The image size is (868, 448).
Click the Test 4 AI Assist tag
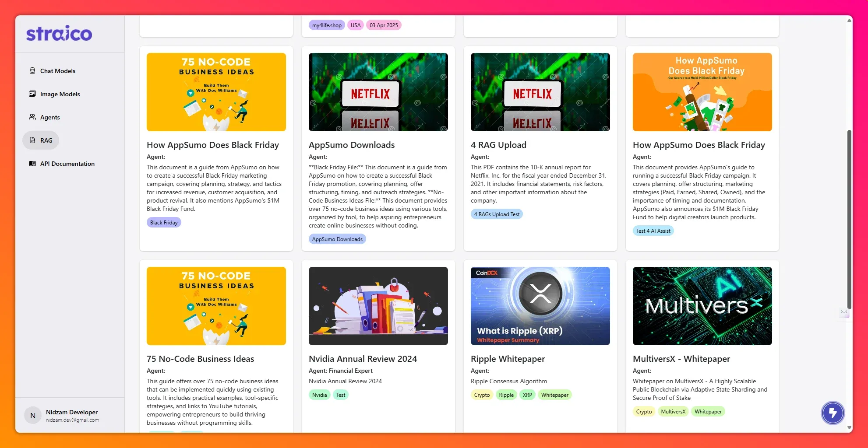tap(653, 231)
